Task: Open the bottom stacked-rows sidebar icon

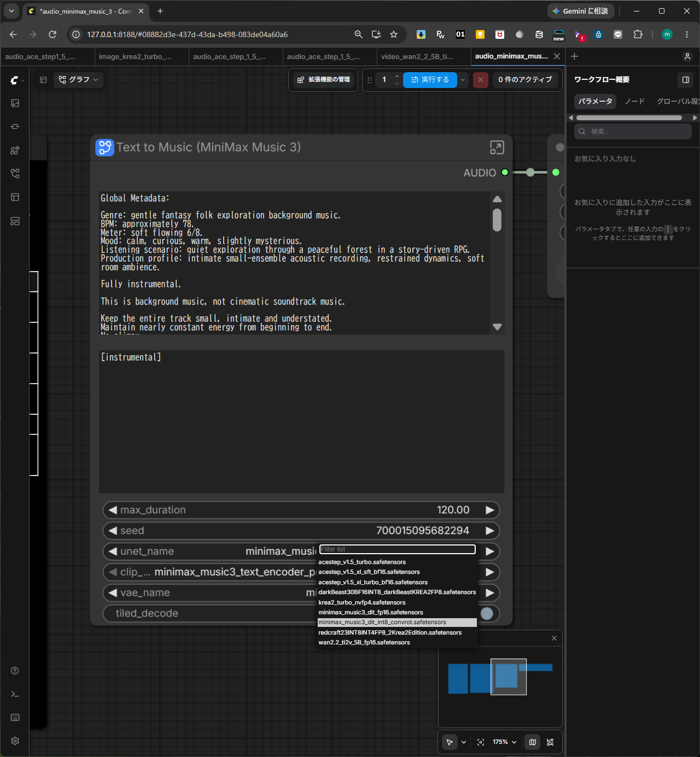Action: click(x=15, y=221)
